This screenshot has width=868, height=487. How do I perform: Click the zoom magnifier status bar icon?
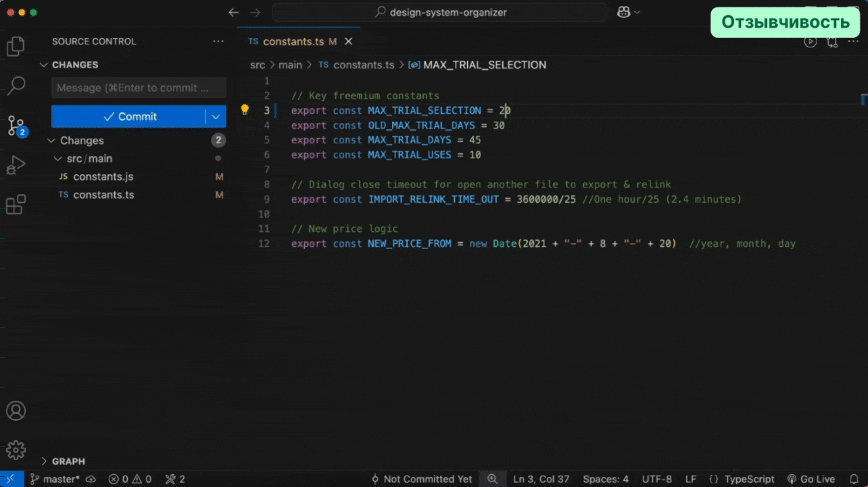click(492, 479)
